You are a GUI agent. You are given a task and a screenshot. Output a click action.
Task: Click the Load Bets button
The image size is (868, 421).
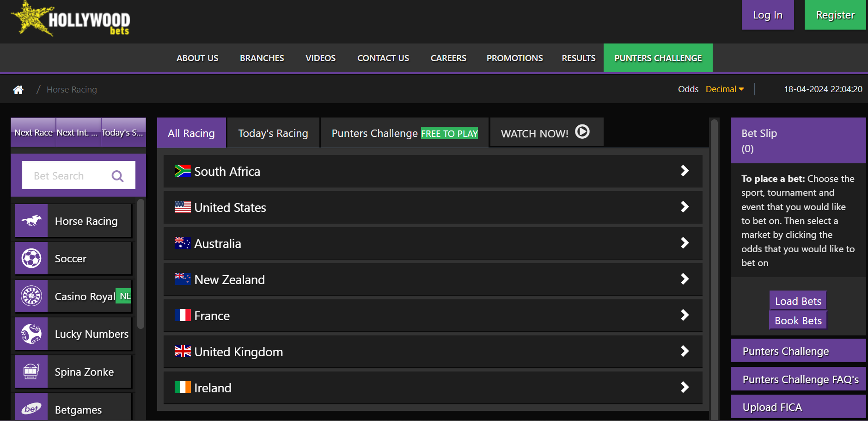pyautogui.click(x=798, y=301)
